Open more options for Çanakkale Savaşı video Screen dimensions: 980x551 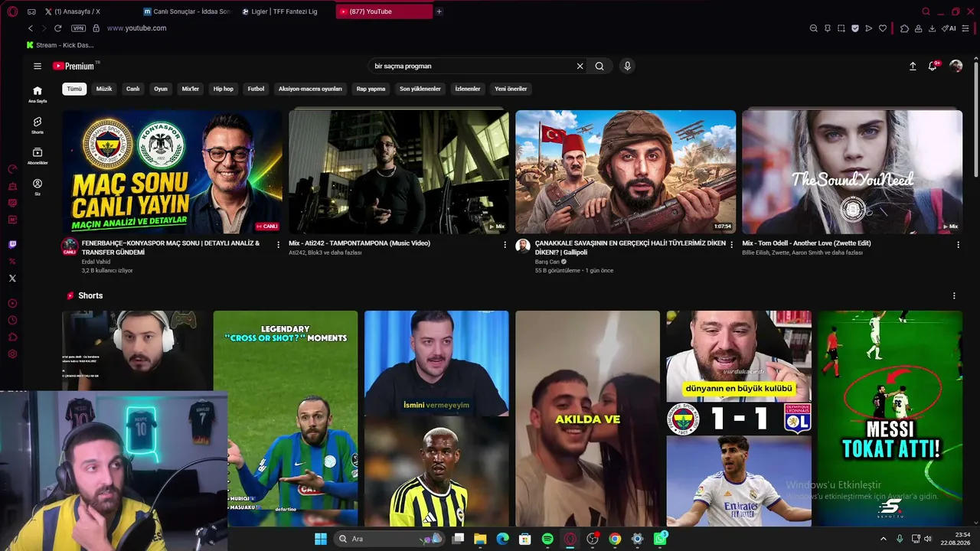[x=731, y=245]
